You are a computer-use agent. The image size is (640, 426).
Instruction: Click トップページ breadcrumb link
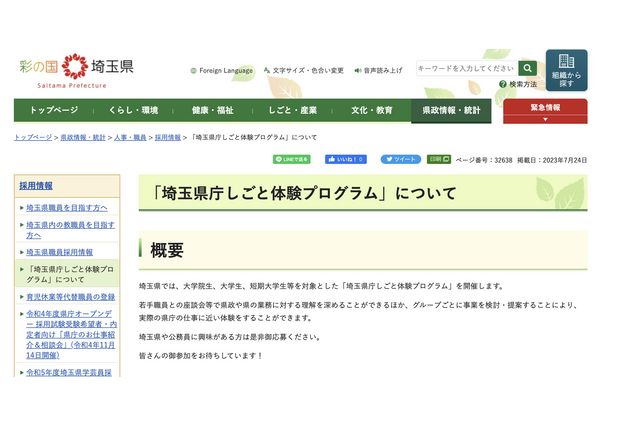(33, 138)
